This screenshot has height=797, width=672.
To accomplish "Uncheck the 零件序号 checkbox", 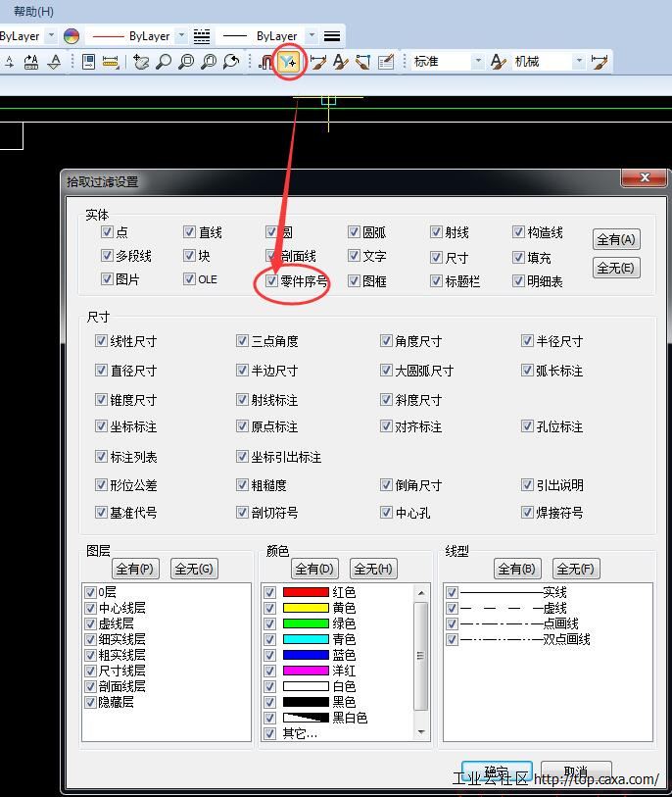I will (x=271, y=280).
